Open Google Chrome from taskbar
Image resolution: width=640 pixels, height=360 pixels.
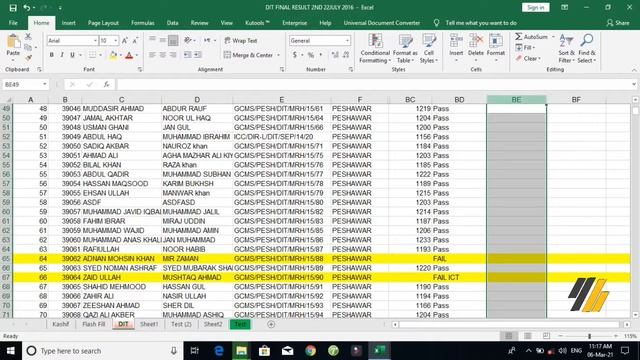[x=311, y=351]
